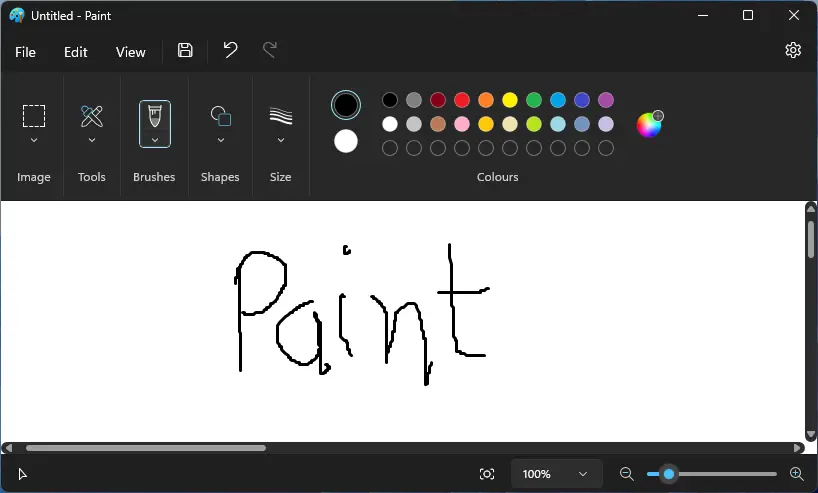Click the first empty custom colour slot
Screen dimensions: 818x493
[390, 148]
